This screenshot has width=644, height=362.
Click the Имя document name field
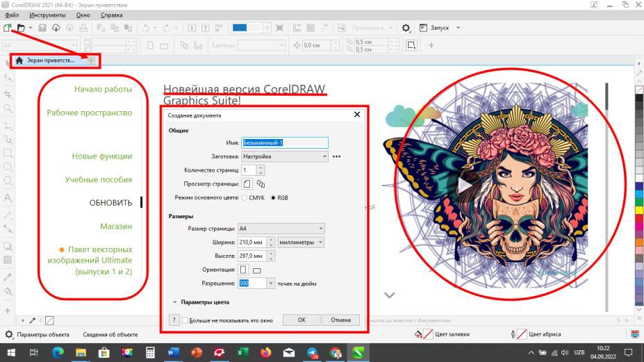pos(285,142)
